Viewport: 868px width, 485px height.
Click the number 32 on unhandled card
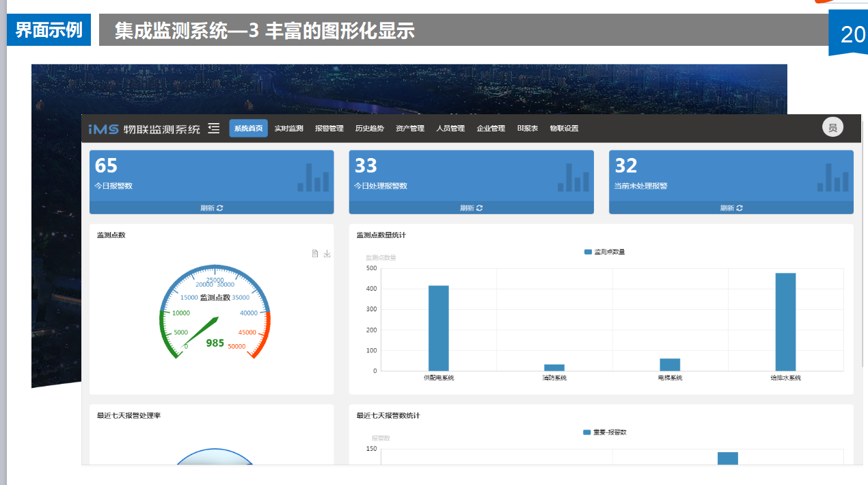(626, 166)
